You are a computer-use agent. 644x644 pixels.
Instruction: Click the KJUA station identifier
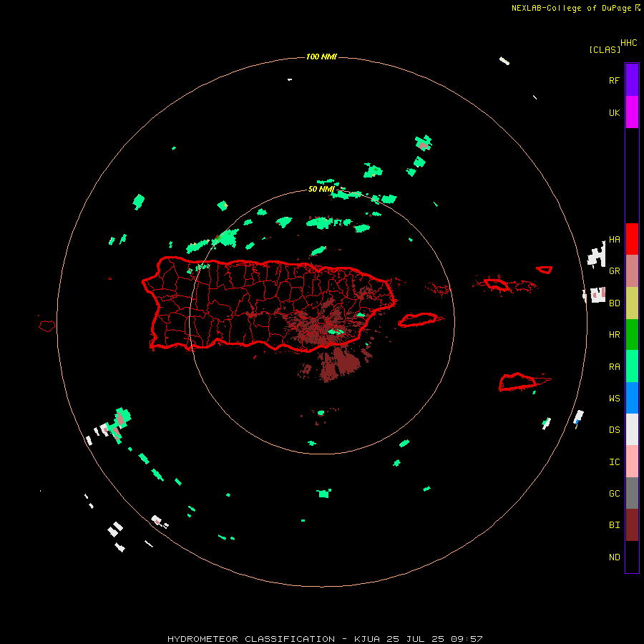tap(368, 639)
